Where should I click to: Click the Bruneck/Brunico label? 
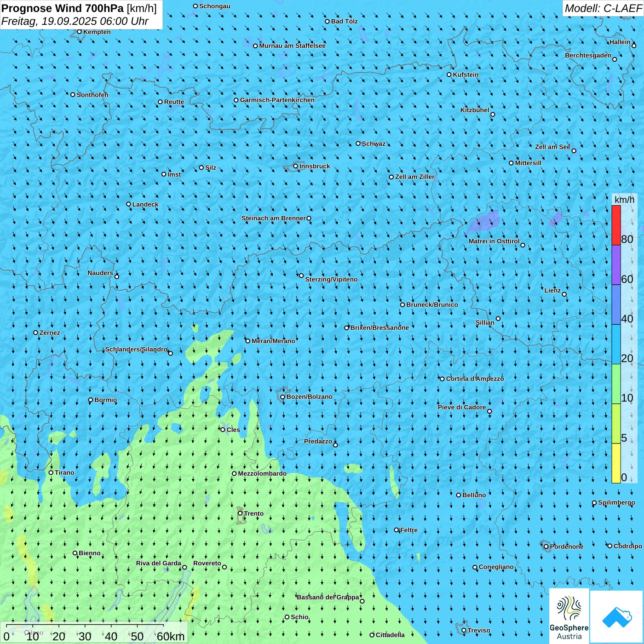(432, 305)
